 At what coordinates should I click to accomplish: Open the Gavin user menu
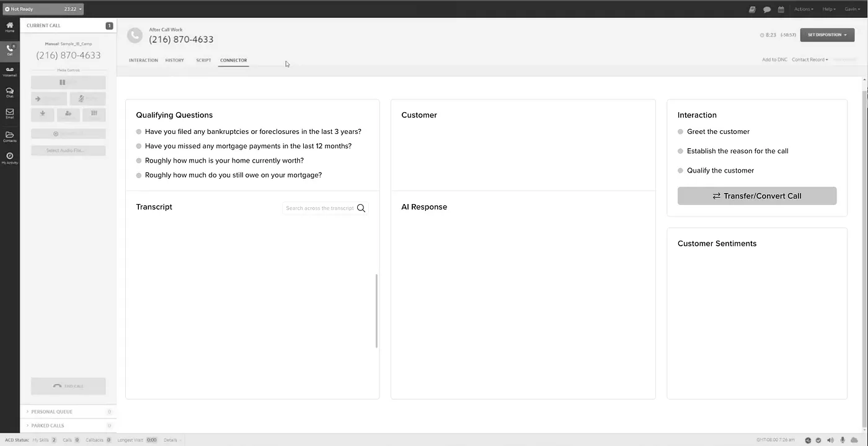coord(852,9)
